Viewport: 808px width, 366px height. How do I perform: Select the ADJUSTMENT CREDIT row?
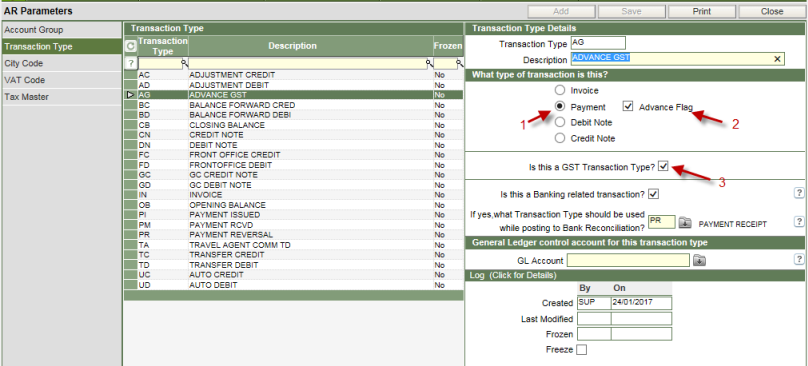[x=294, y=75]
